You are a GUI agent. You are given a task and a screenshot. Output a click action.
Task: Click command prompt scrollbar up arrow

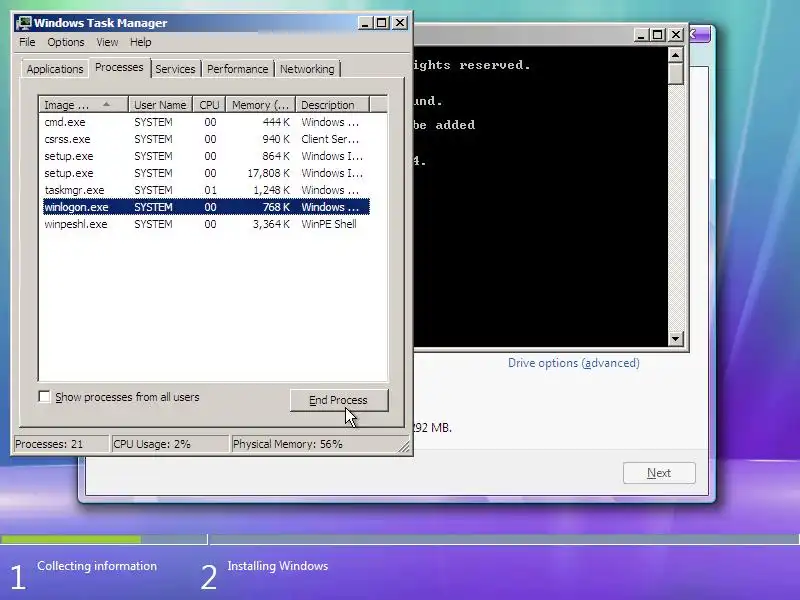click(x=676, y=55)
